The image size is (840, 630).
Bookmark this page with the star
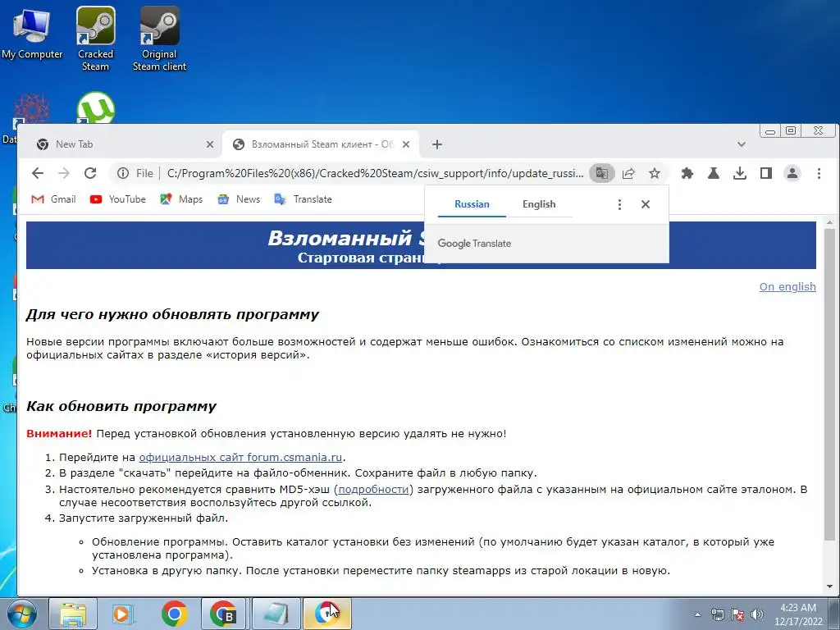654,173
